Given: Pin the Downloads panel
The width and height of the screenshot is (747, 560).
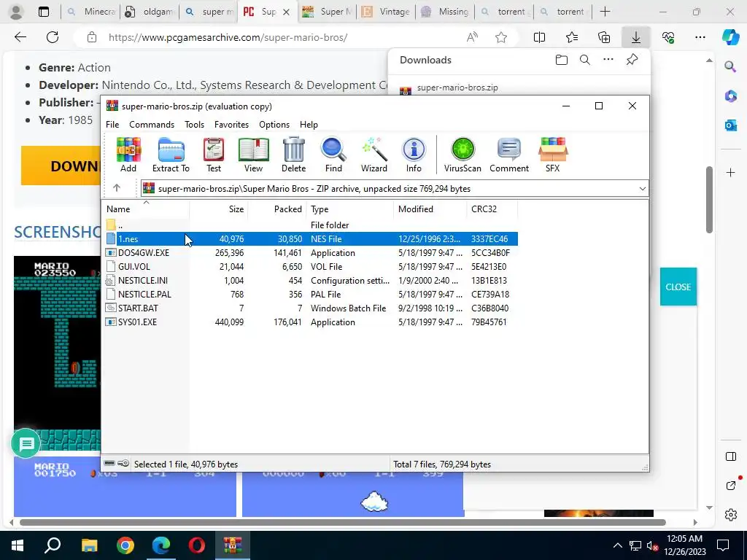Looking at the screenshot, I should (x=632, y=60).
